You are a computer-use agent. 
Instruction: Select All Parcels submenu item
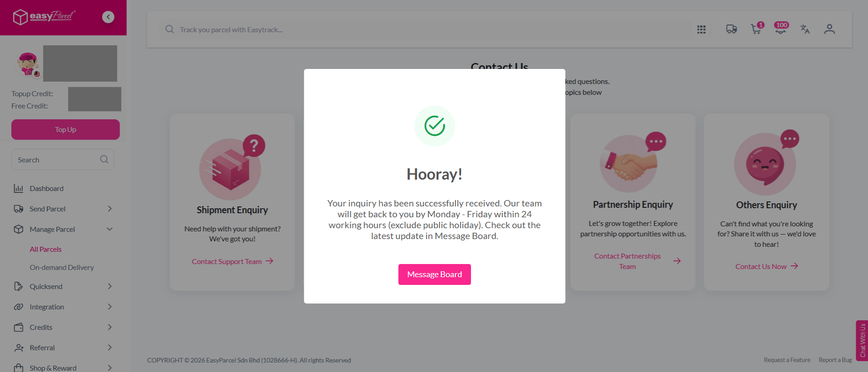[45, 249]
